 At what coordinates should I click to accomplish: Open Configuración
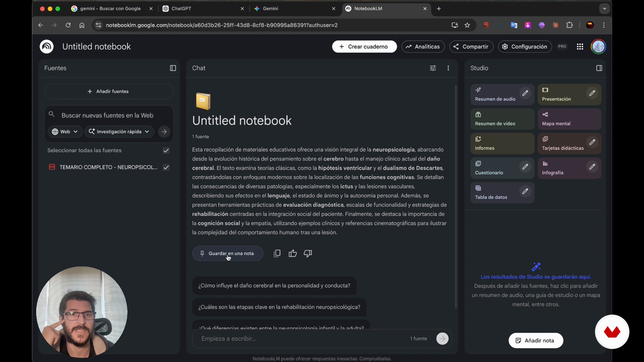(525, 46)
